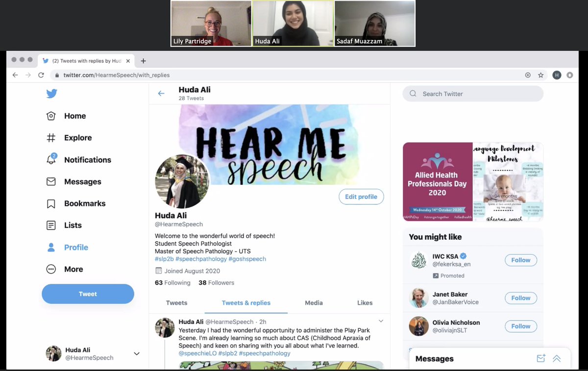Open the graduation profile photo
This screenshot has height=371, width=588.
point(182,181)
